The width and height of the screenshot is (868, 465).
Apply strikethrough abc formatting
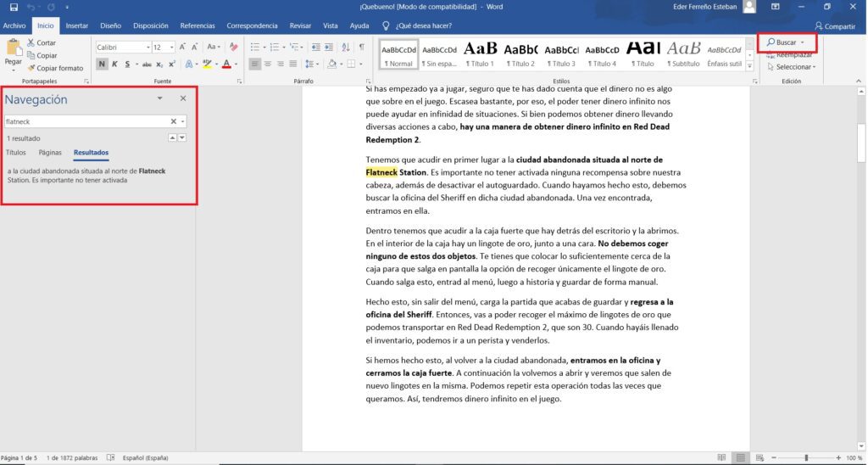147,64
